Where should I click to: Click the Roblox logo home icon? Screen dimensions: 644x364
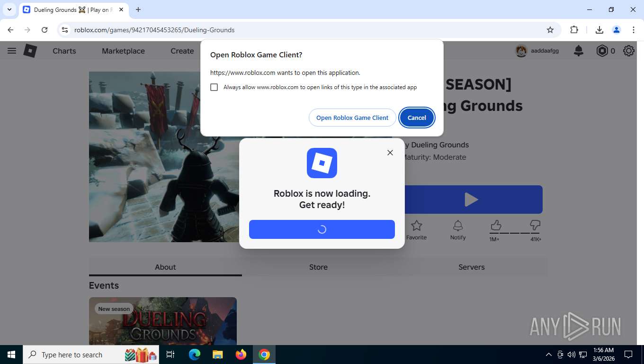pyautogui.click(x=30, y=51)
